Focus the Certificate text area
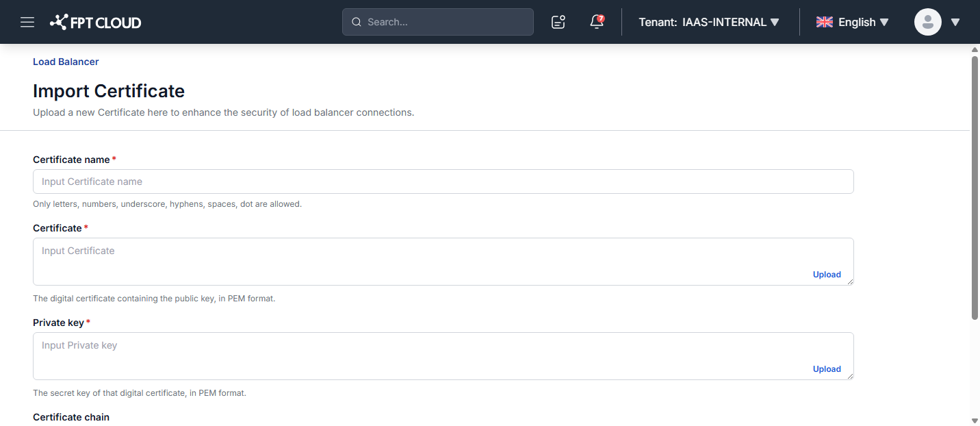This screenshot has width=980, height=426. pos(443,262)
